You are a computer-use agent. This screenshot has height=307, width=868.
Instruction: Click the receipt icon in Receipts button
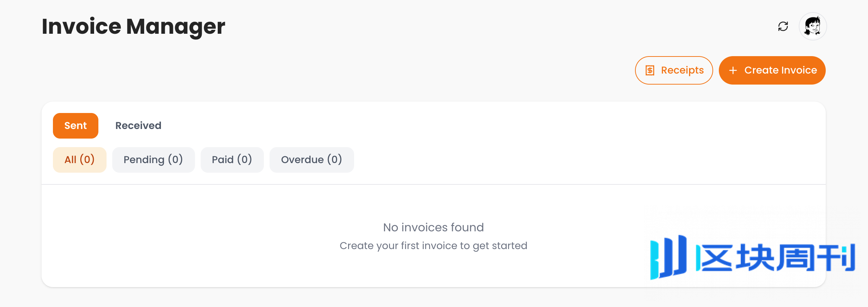(x=650, y=70)
